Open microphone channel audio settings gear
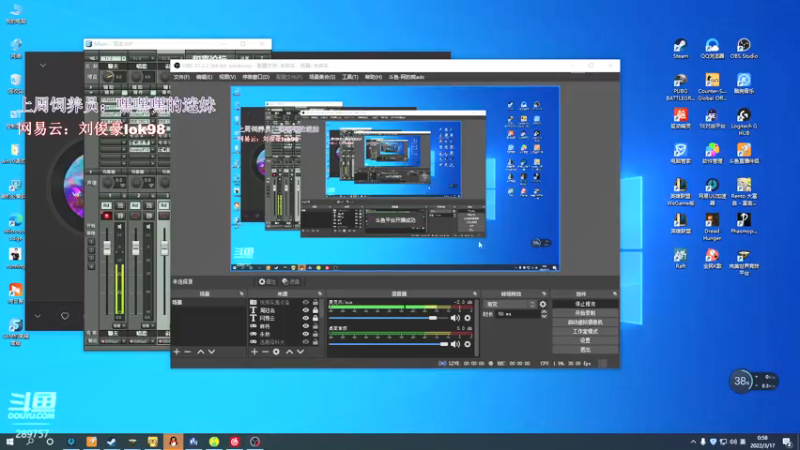The image size is (800, 450). pos(467,318)
